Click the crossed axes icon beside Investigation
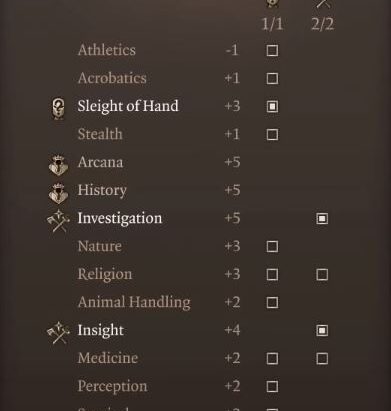Screen dimensions: 391x411 click(x=58, y=220)
